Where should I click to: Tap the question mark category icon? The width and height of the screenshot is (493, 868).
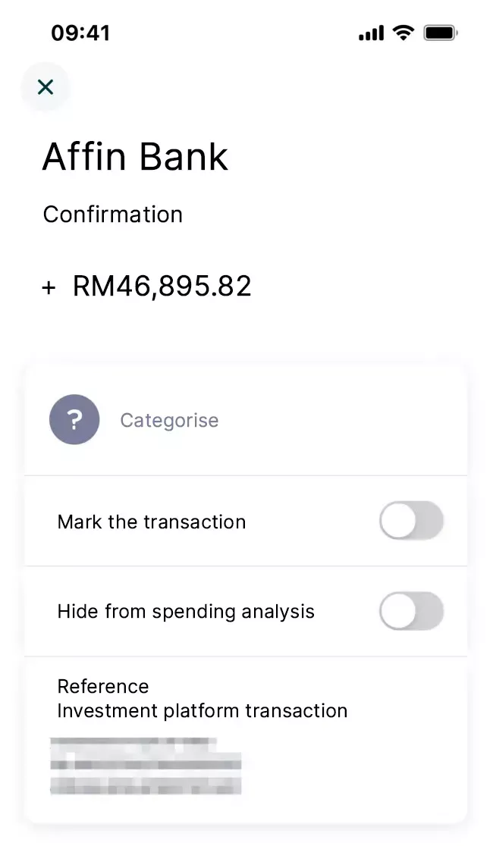tap(74, 419)
